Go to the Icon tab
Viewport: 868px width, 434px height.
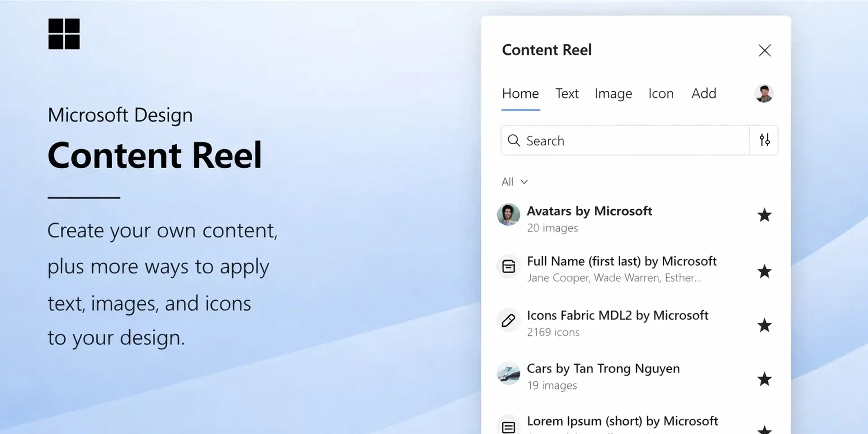point(661,94)
